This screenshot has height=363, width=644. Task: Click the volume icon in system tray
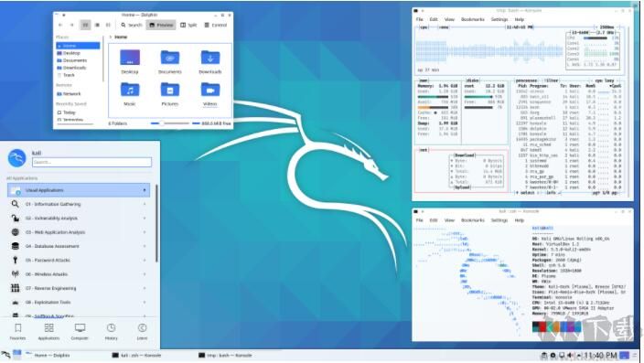pyautogui.click(x=570, y=355)
